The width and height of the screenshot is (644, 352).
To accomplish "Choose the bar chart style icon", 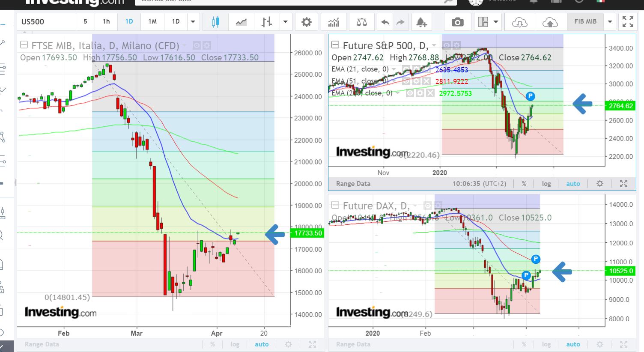I will click(x=267, y=22).
